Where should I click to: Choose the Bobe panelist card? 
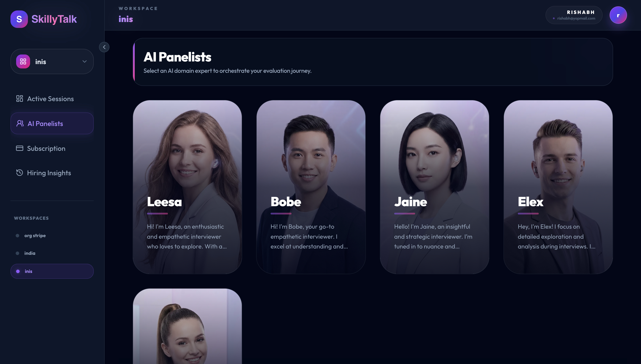click(311, 187)
